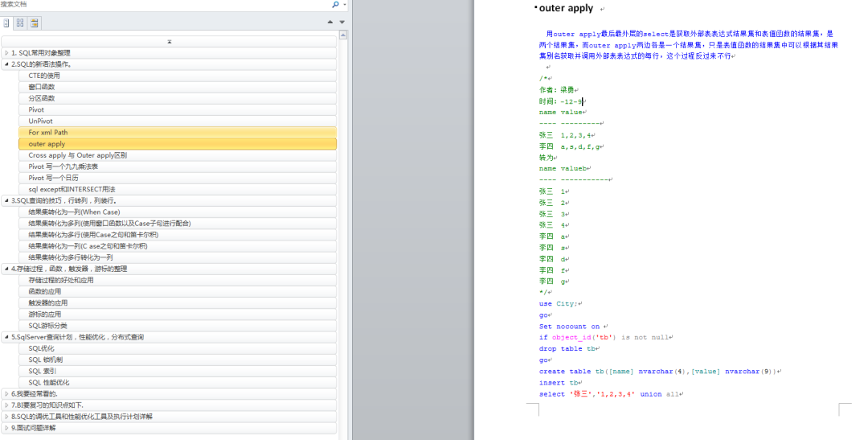Click the search magnifier icon
The width and height of the screenshot is (868, 440).
[x=335, y=5]
